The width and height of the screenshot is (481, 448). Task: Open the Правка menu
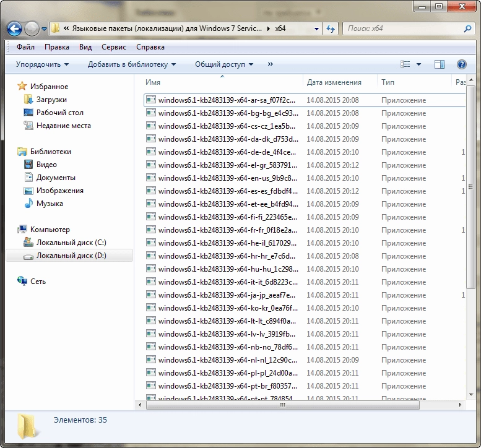pos(57,47)
